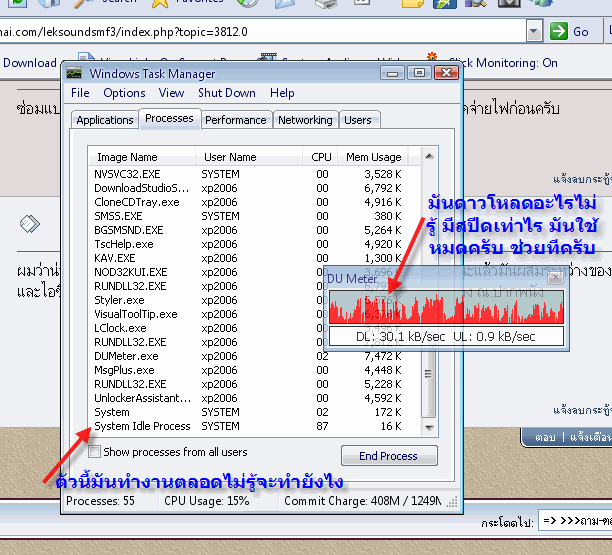Select the System process using 172 K
This screenshot has width=612, height=555.
point(254,412)
